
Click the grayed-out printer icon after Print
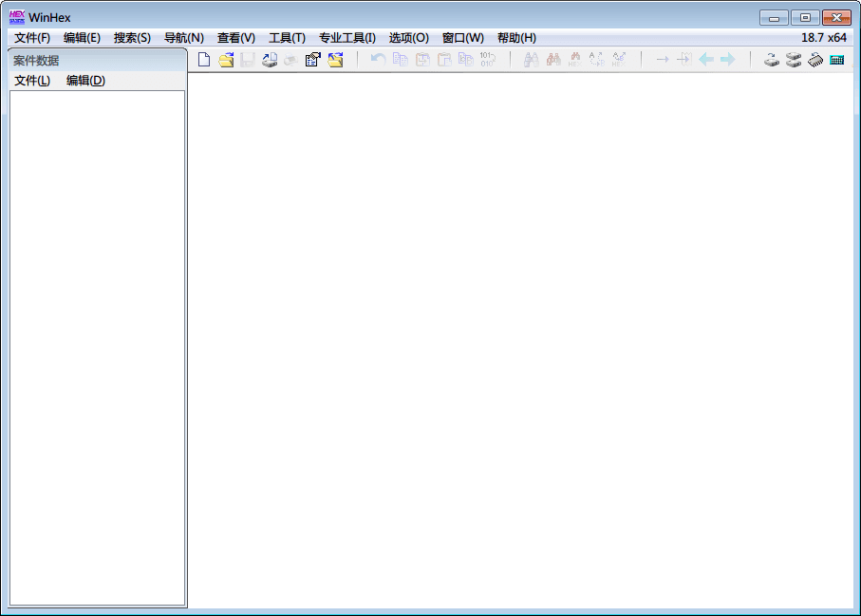coord(291,59)
